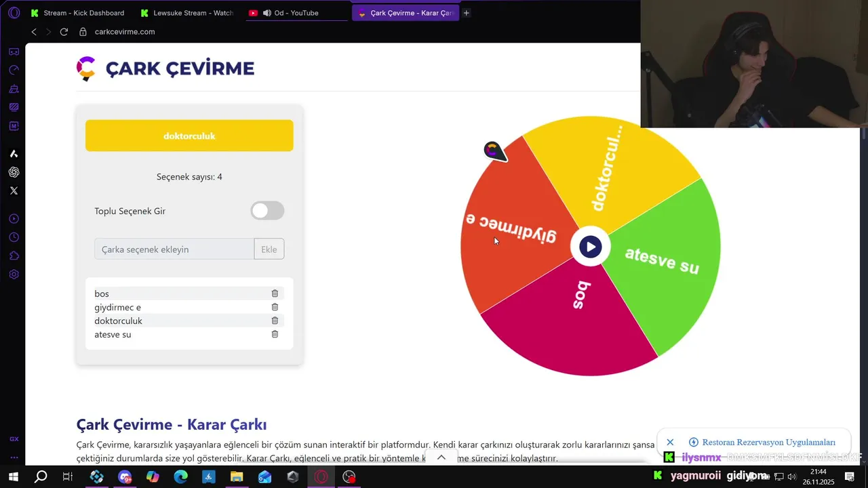This screenshot has height=488, width=868.
Task: Open the History clock icon in sidebar
Action: pyautogui.click(x=14, y=237)
